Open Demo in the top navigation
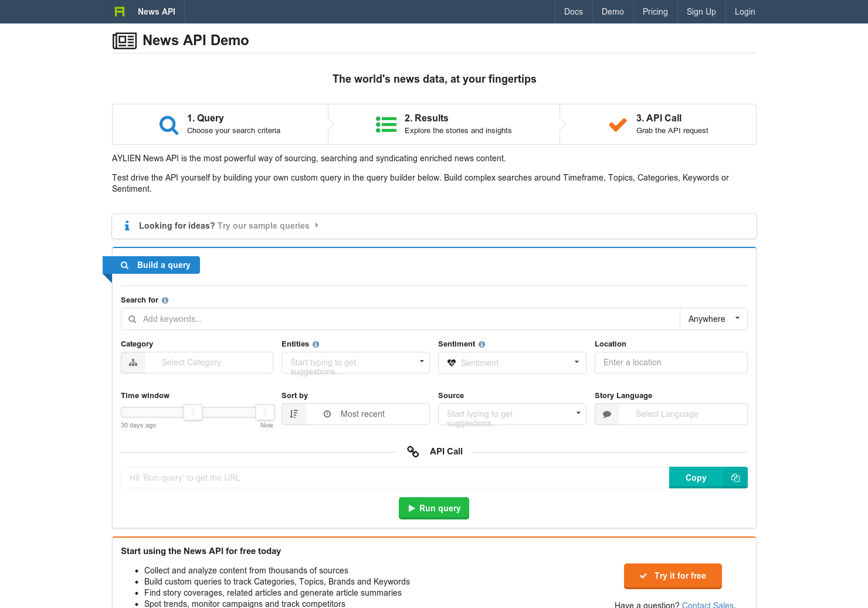Viewport: 868px width, 608px height. point(613,12)
